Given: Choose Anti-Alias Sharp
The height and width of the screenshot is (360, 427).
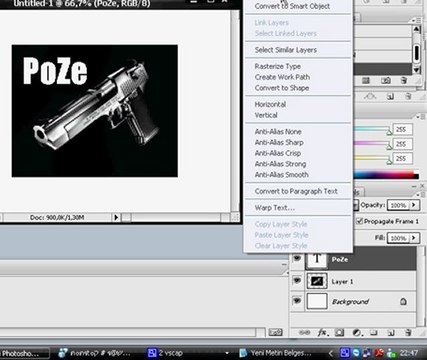Looking at the screenshot, I should pos(279,142).
